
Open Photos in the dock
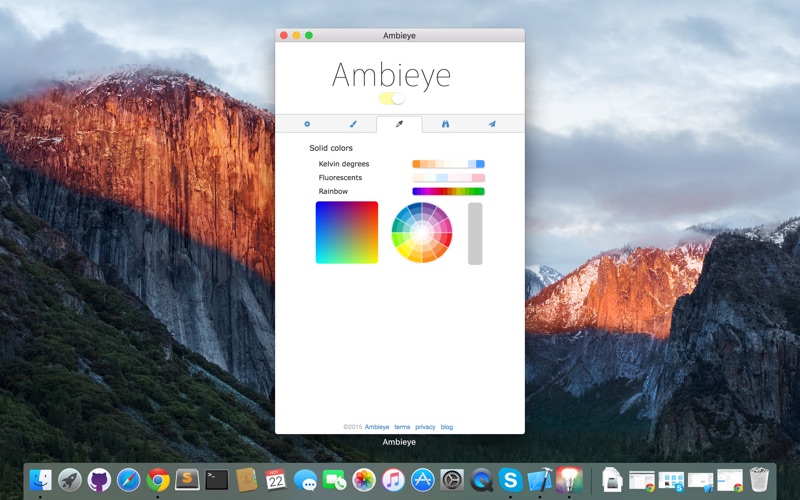coord(364,480)
